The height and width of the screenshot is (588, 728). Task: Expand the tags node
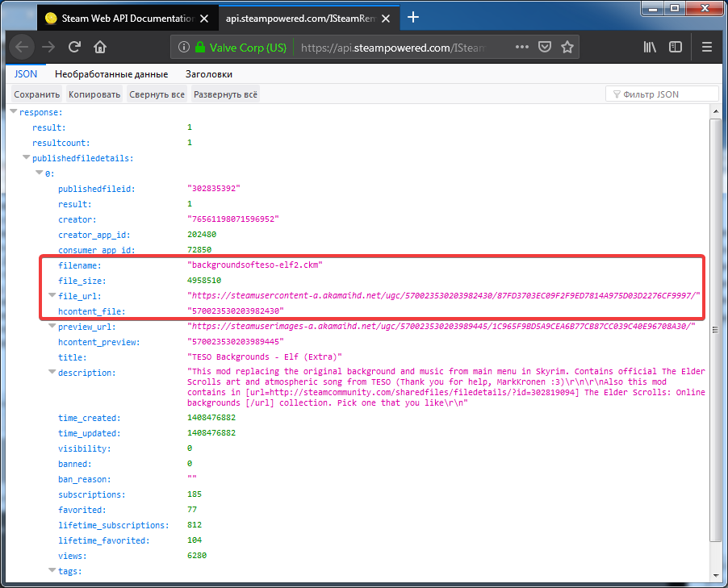pyautogui.click(x=52, y=571)
